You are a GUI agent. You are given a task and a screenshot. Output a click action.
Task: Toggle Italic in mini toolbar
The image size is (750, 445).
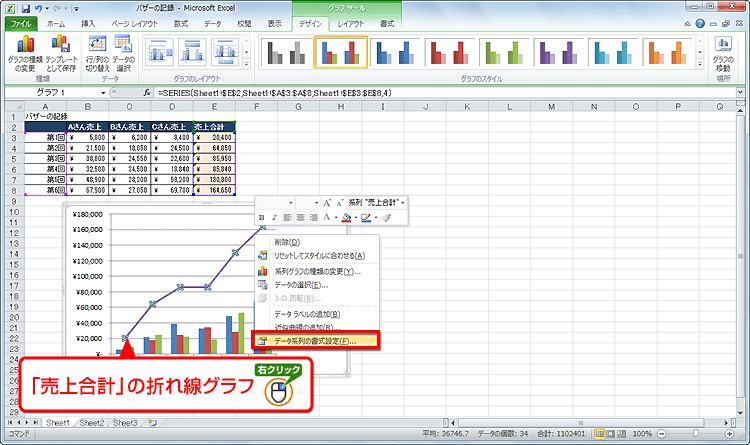[274, 218]
